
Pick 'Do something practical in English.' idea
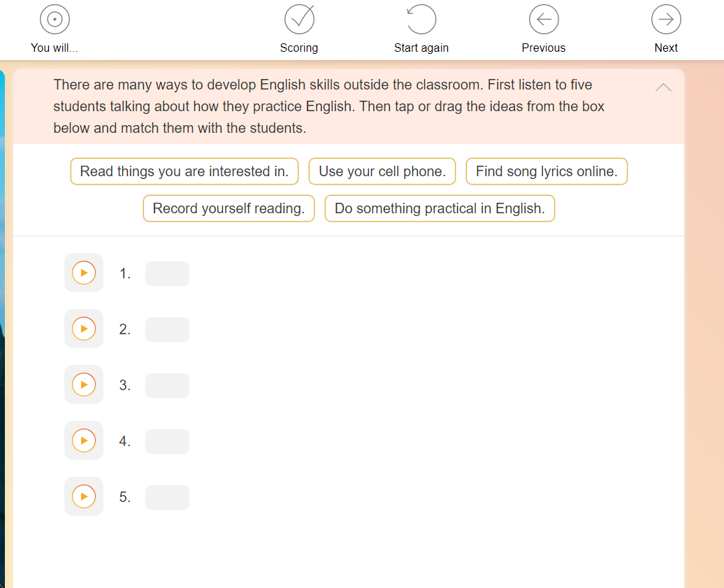click(440, 208)
